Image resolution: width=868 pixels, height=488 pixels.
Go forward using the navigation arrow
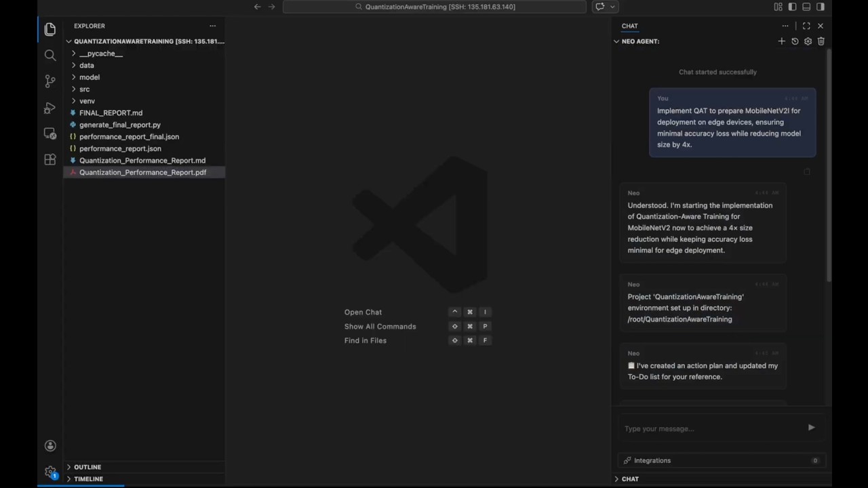(272, 7)
